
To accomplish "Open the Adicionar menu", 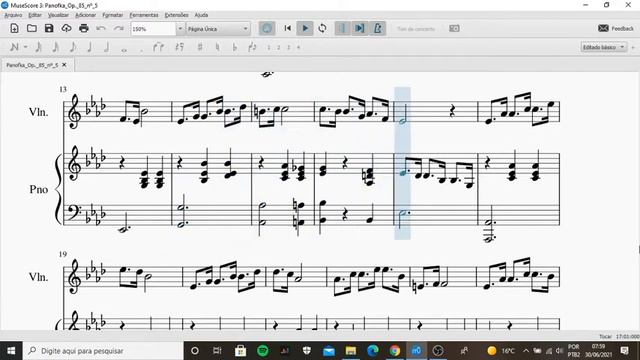I will click(x=85, y=15).
